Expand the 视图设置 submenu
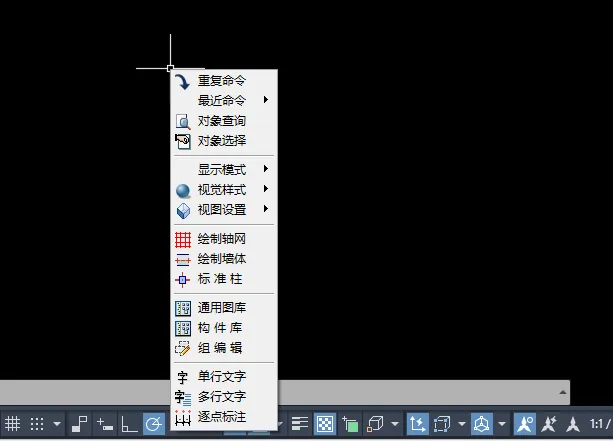The height and width of the screenshot is (441, 613). pyautogui.click(x=224, y=210)
